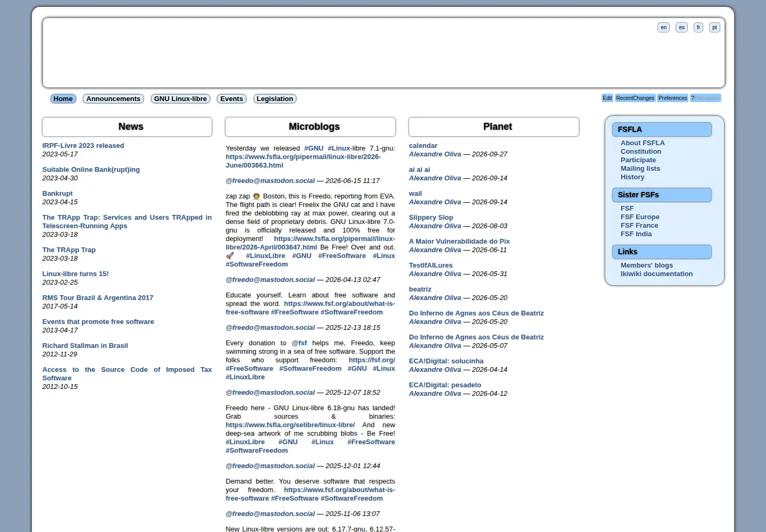Switch language to Portuguese (pt)

(x=714, y=27)
